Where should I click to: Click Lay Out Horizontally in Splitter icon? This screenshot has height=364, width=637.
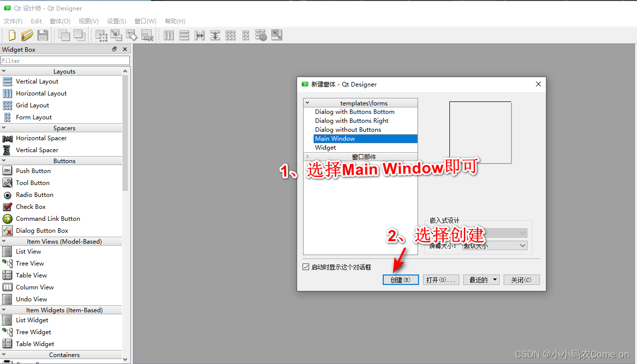200,35
